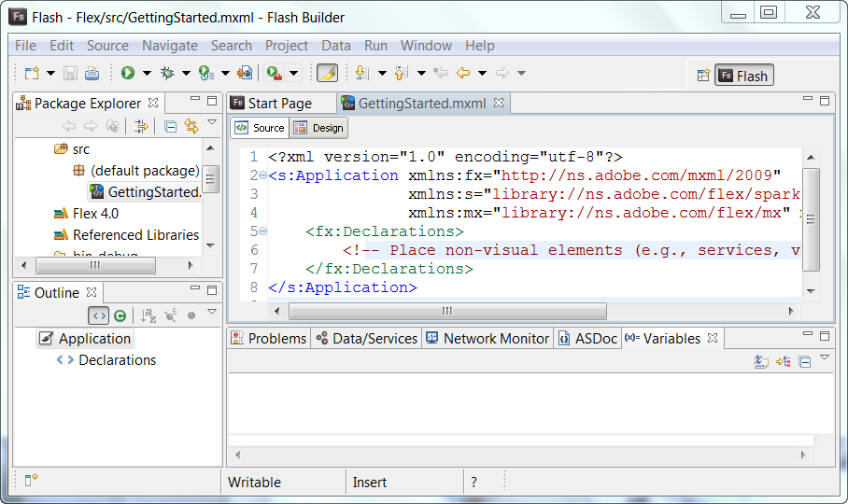Maximize the Outline panel
The height and width of the screenshot is (504, 848).
point(212,290)
